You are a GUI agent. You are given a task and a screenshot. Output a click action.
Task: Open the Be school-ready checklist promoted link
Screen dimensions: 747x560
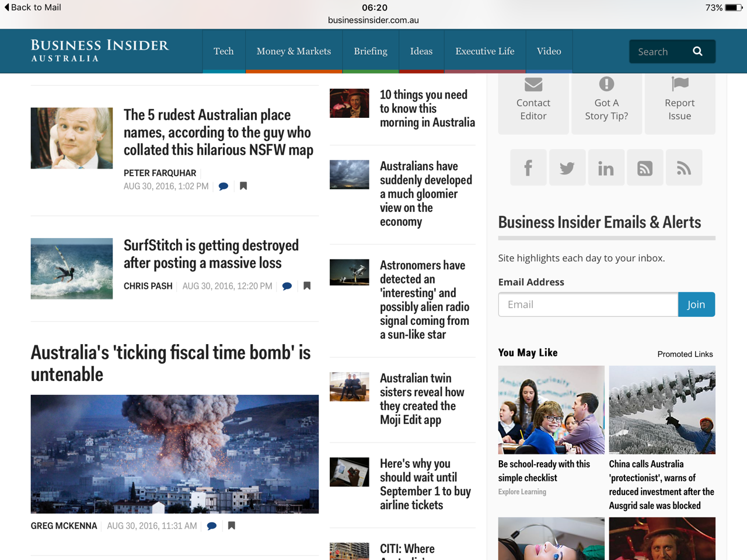tap(544, 471)
